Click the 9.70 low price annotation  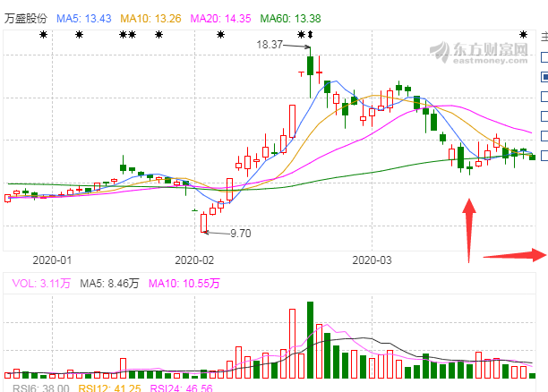point(241,234)
